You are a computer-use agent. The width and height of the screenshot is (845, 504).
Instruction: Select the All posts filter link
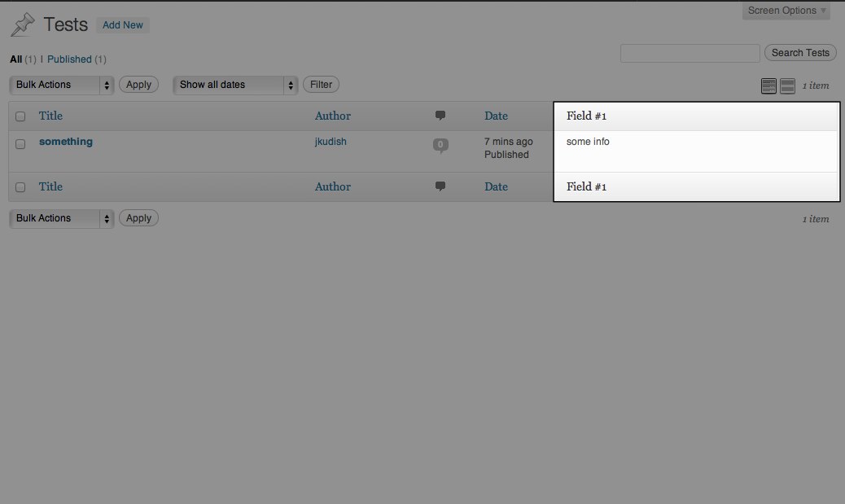pyautogui.click(x=15, y=59)
